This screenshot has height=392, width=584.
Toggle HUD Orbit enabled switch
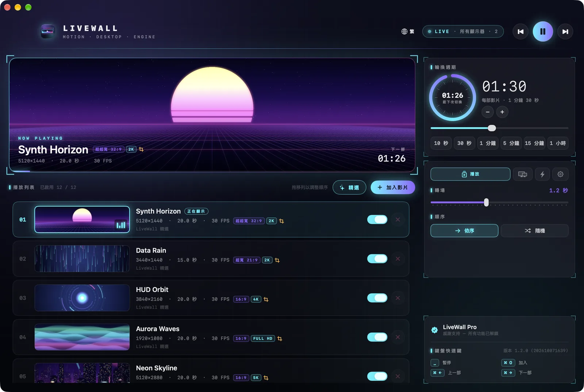[377, 298]
